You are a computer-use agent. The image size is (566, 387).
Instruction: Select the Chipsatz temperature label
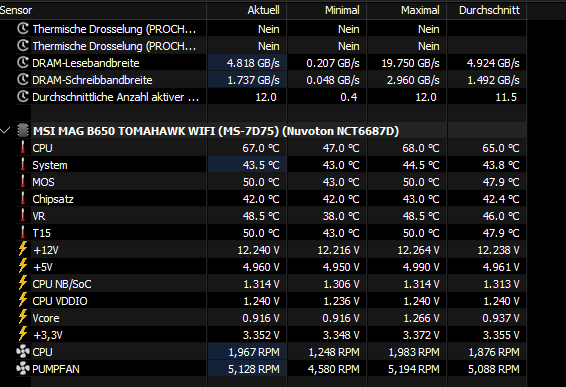pos(53,199)
